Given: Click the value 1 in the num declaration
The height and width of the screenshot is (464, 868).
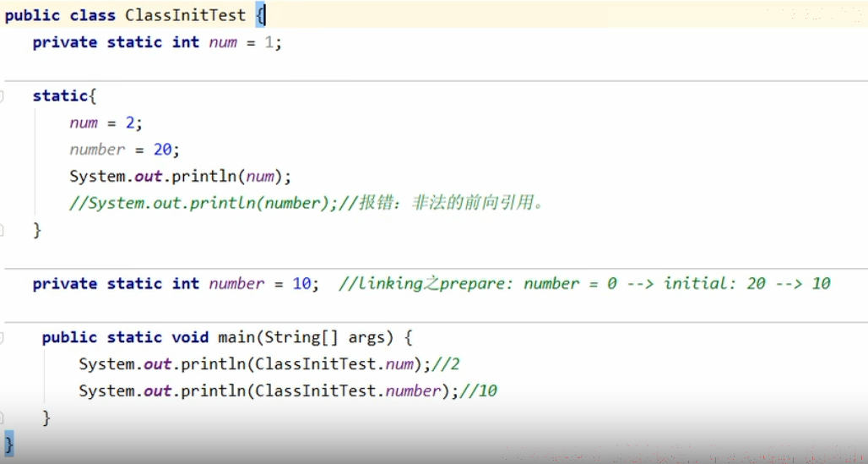Looking at the screenshot, I should coord(269,42).
